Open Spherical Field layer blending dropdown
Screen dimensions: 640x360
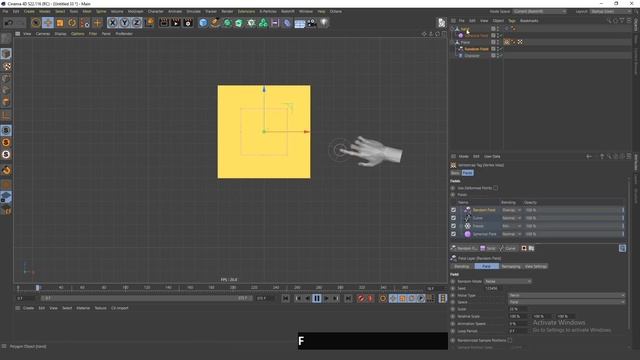tap(511, 234)
